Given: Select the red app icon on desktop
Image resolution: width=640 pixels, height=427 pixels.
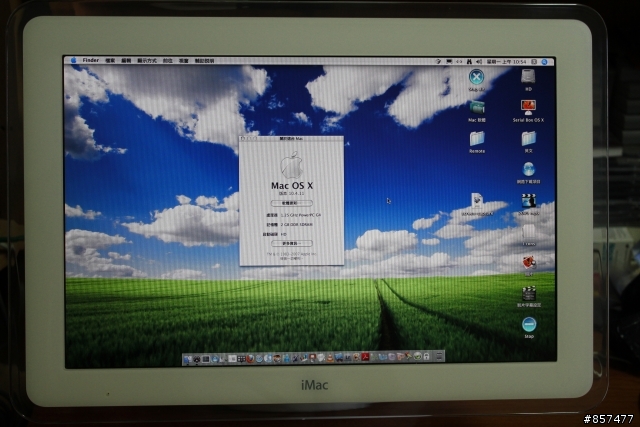Looking at the screenshot, I should 529,262.
